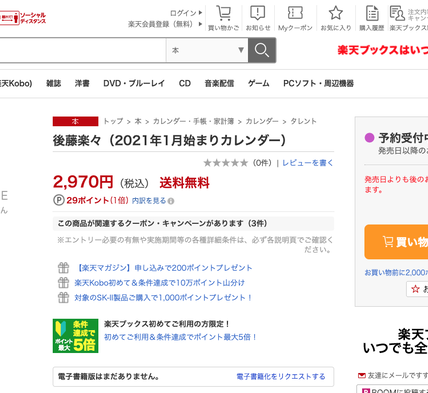Click お買い物前に2,000 link

396,273
